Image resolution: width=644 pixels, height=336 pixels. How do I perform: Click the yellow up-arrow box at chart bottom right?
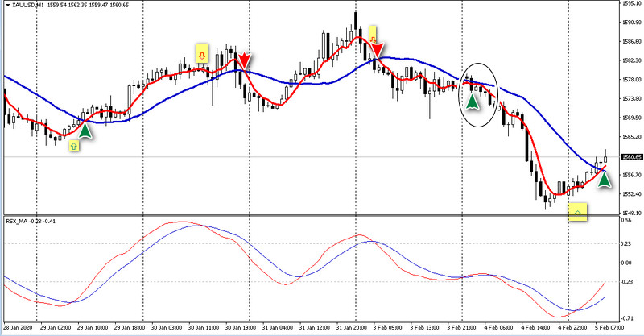click(578, 211)
